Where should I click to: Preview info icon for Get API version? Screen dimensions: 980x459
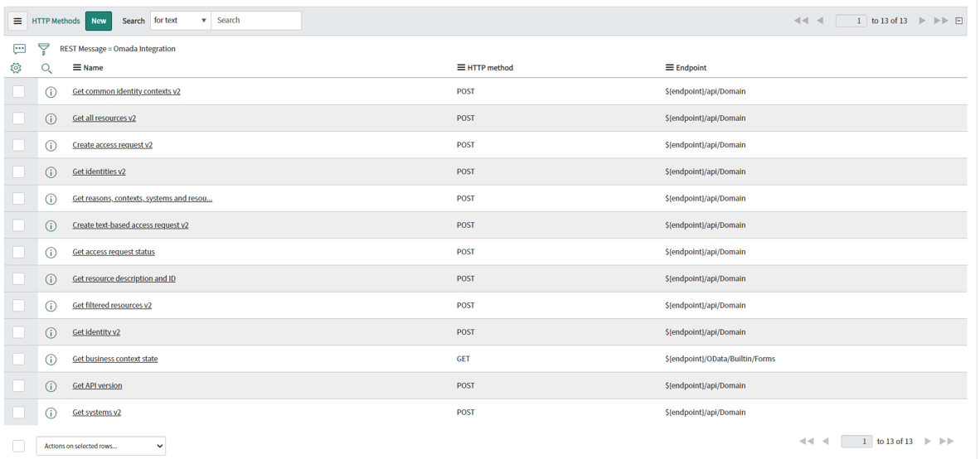tap(51, 386)
